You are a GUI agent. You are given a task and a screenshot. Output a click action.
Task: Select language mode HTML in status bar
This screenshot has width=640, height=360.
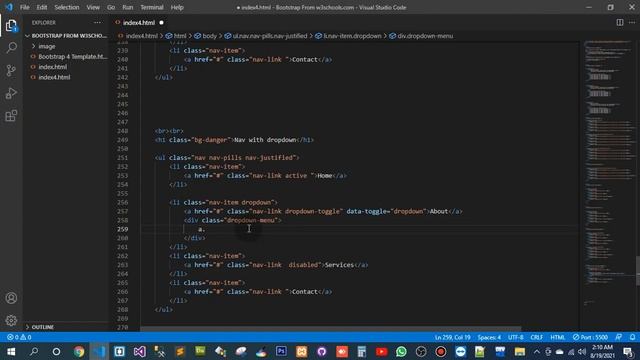pyautogui.click(x=558, y=337)
